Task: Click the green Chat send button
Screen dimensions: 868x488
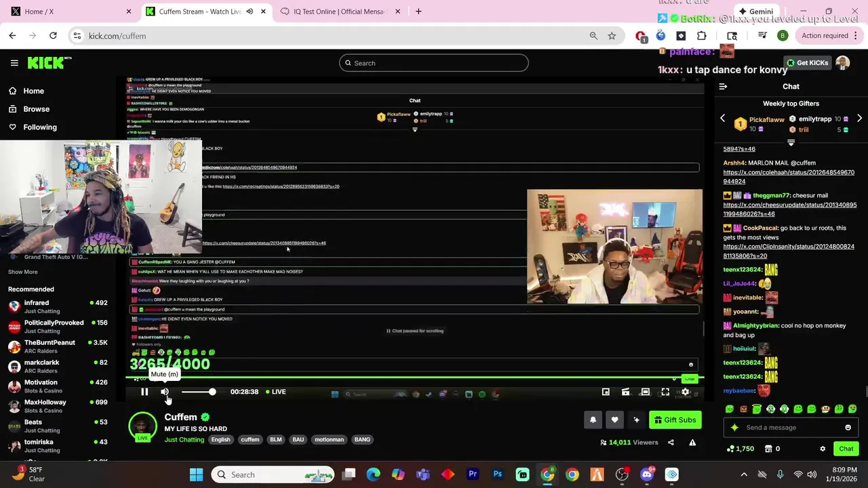Action: click(x=846, y=449)
